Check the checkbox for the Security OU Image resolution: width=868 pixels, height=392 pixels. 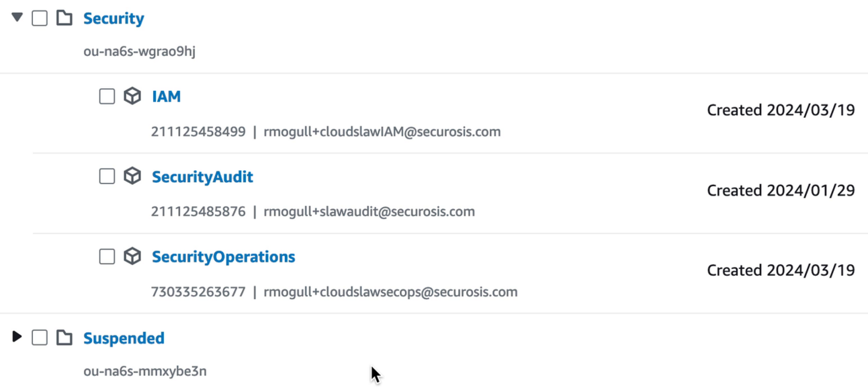[x=39, y=18]
